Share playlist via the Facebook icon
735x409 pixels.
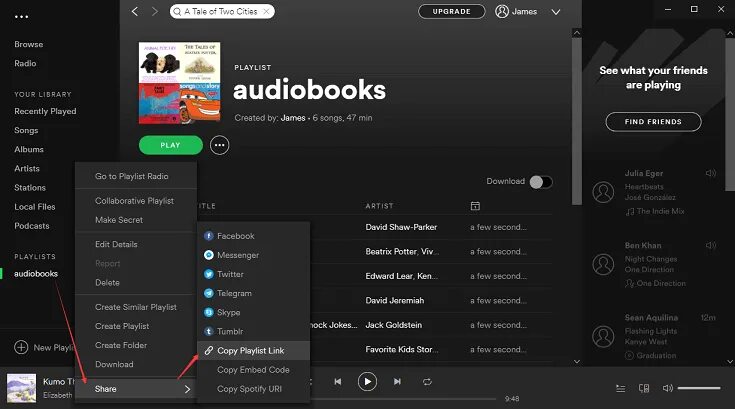tap(209, 236)
